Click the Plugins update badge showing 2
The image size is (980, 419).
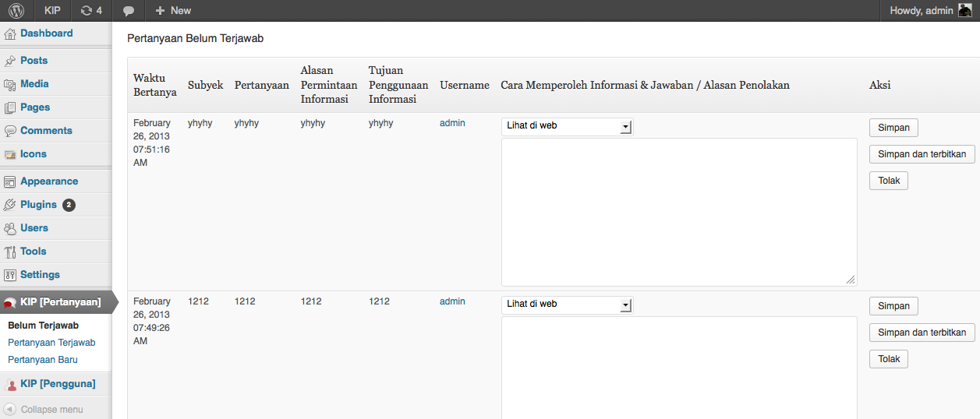69,205
